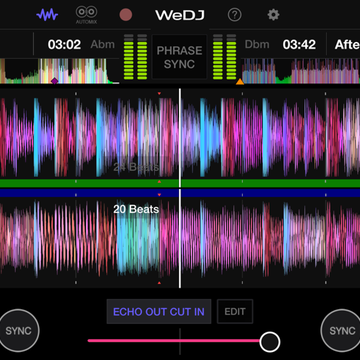
Task: Click the EDIT button
Action: click(235, 312)
